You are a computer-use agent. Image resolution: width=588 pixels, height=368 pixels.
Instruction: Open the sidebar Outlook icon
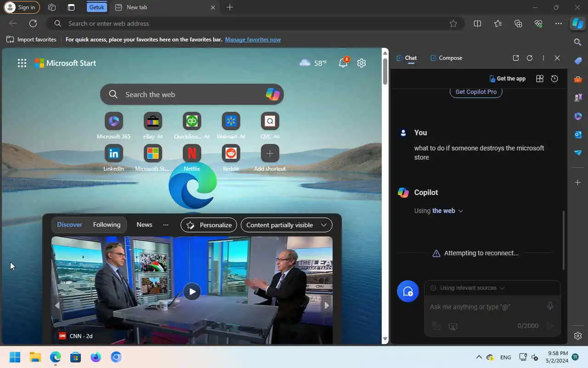coord(578,134)
